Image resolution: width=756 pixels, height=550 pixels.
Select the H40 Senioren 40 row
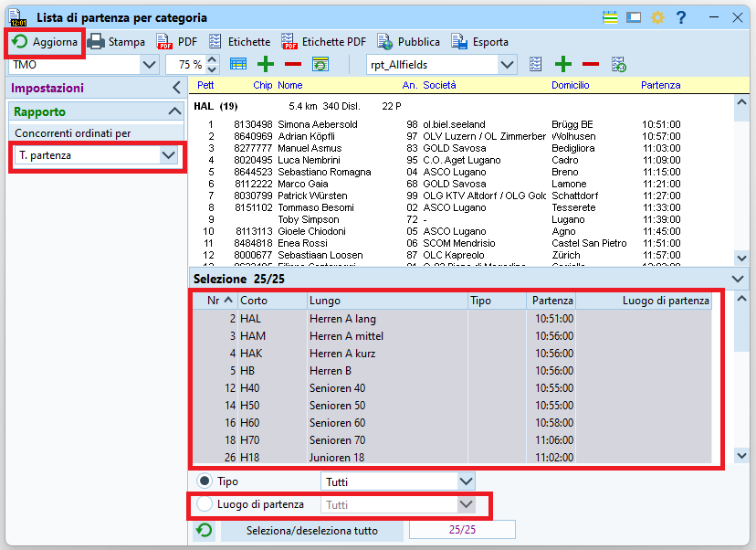coord(452,388)
